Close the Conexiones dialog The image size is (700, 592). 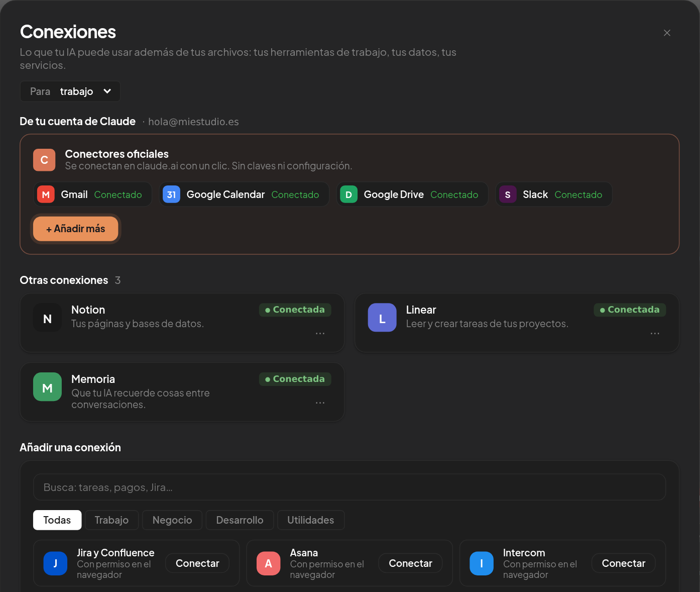667,33
